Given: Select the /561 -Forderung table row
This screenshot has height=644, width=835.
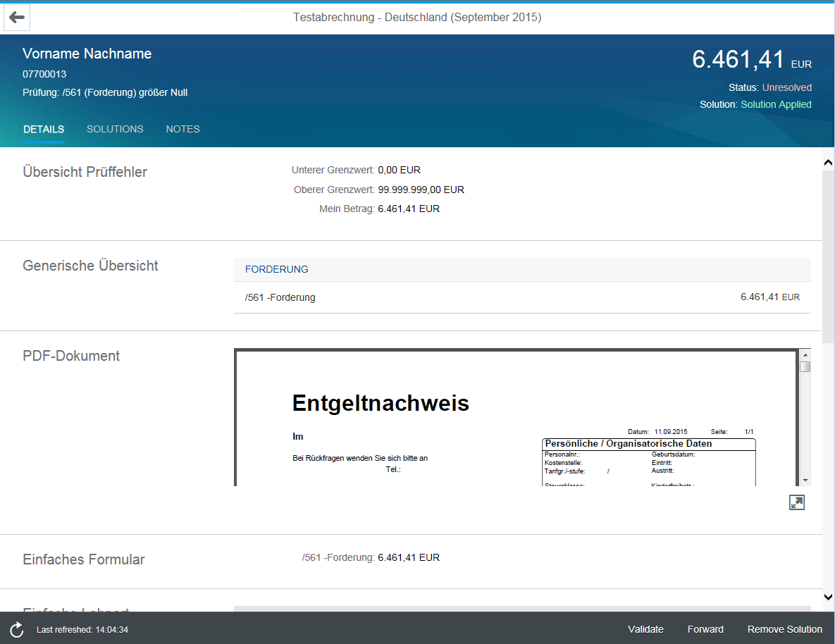Looking at the screenshot, I should click(x=522, y=297).
